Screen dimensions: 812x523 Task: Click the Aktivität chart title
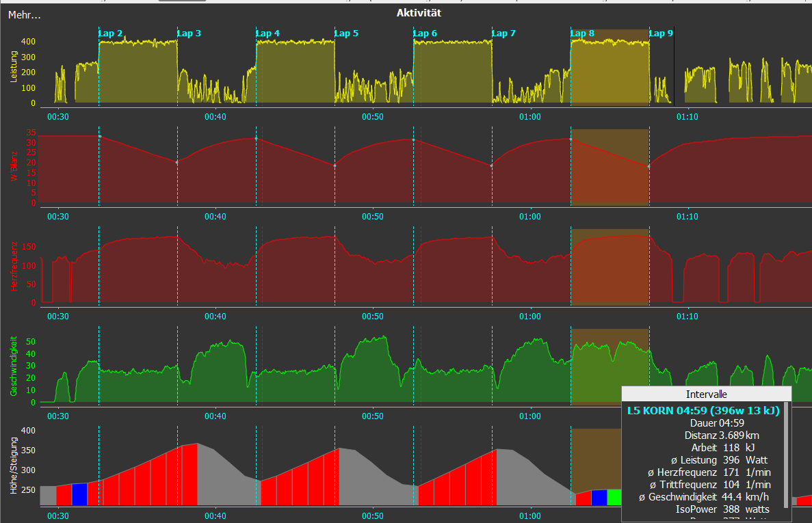[419, 13]
